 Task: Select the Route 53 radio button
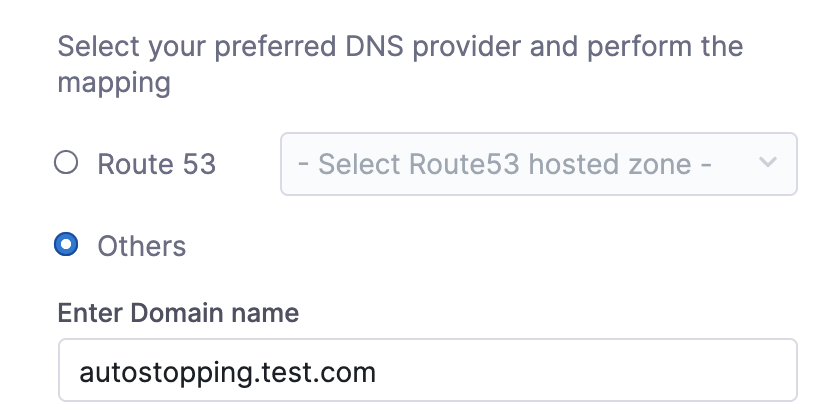tap(66, 162)
